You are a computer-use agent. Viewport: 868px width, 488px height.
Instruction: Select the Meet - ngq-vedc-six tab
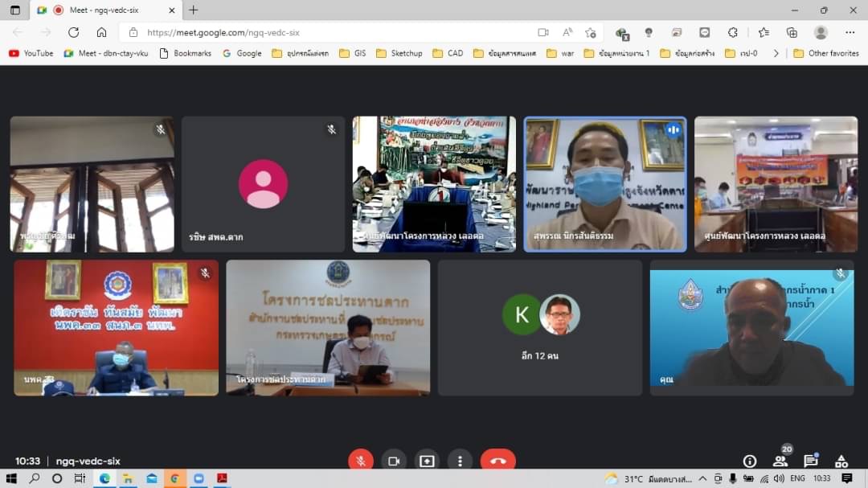coord(104,10)
